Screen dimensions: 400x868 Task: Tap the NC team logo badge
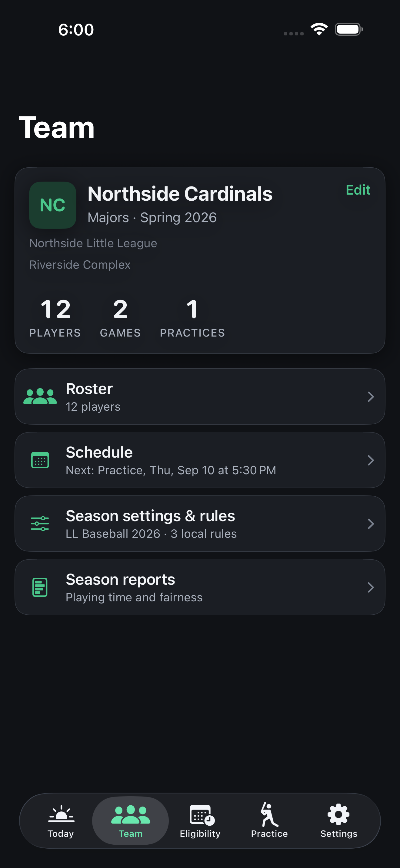tap(53, 205)
